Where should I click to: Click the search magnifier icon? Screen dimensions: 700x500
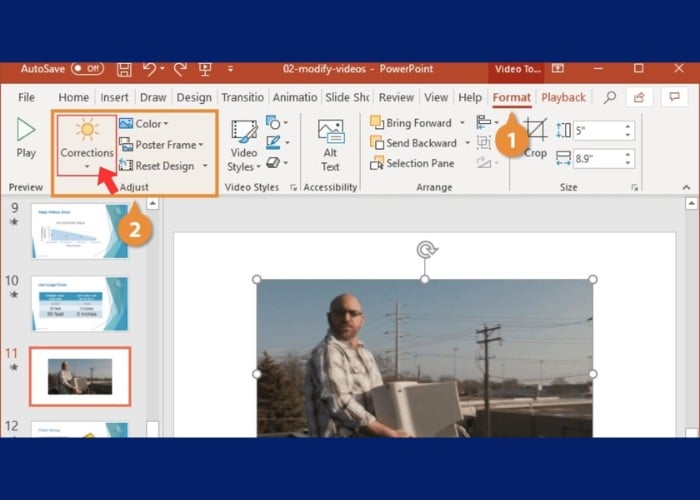(609, 97)
